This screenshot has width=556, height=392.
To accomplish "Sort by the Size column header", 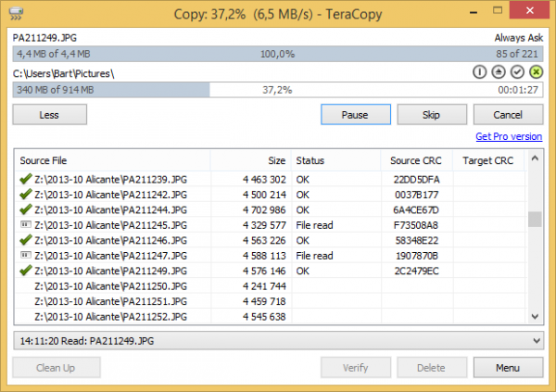I will [251, 160].
